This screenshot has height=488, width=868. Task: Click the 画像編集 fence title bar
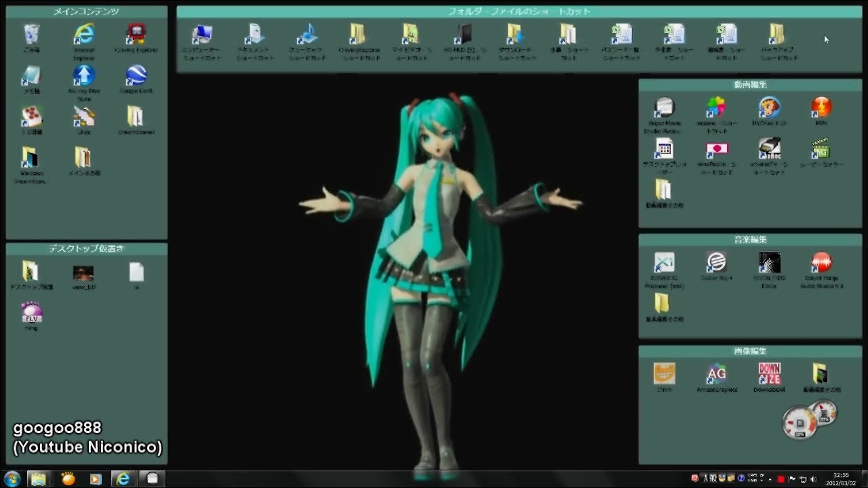click(750, 351)
